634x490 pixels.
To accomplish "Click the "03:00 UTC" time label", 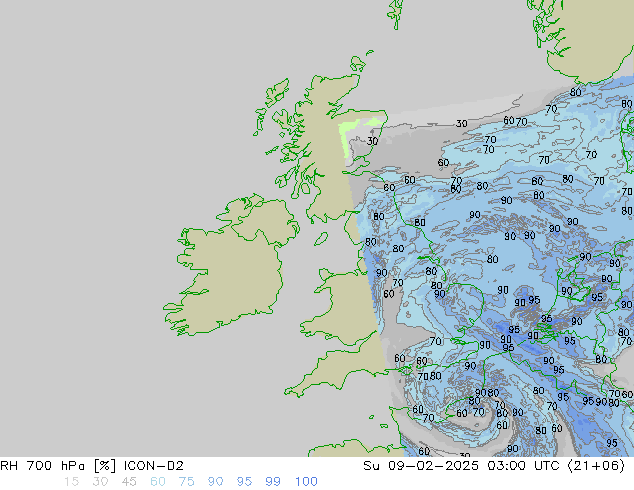I will tap(523, 466).
